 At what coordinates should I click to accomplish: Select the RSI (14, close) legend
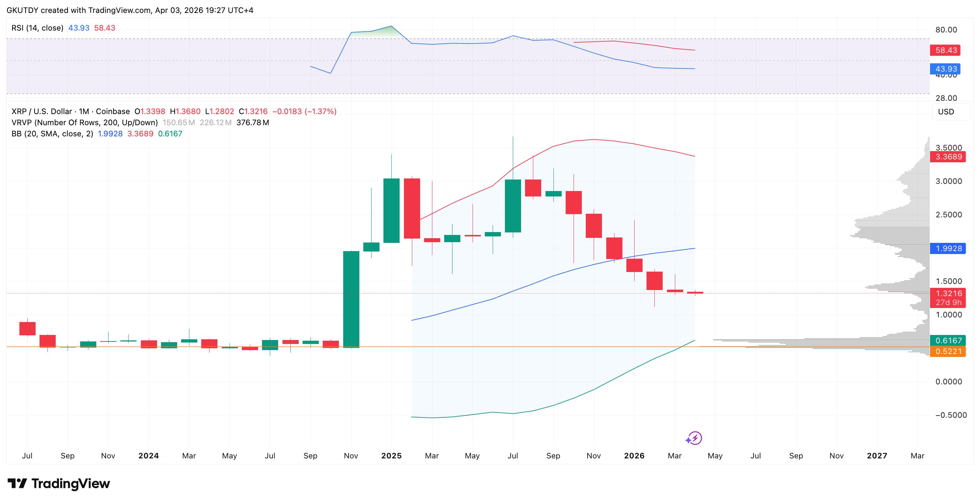click(x=37, y=28)
